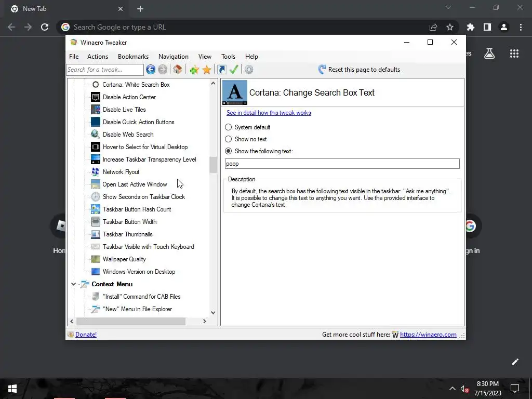Open Chrome side panel icon
Screen dimensions: 532x399
coord(487,27)
